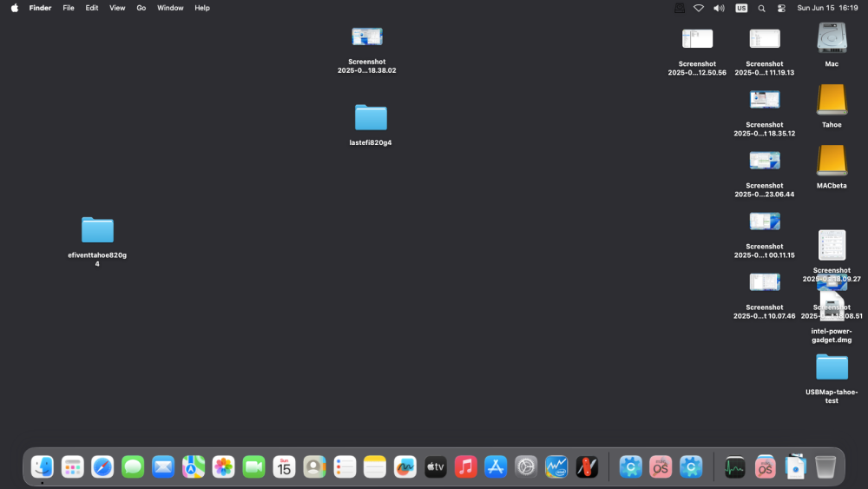The width and height of the screenshot is (868, 489).
Task: Open the Wi-Fi status menu
Action: click(699, 8)
